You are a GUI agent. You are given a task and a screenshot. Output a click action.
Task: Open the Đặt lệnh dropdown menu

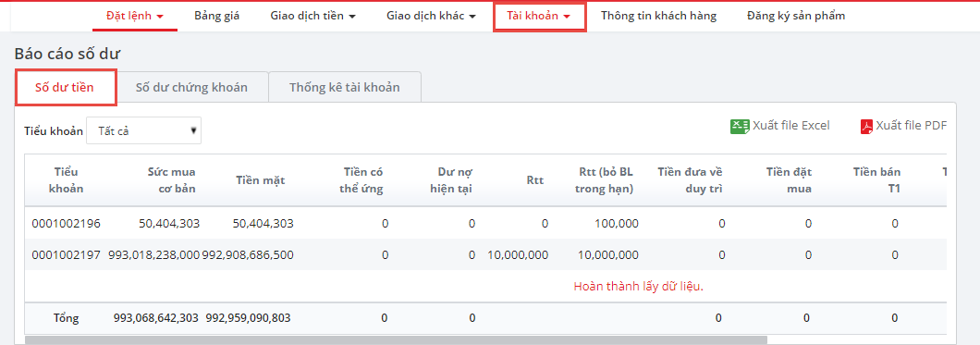point(135,17)
